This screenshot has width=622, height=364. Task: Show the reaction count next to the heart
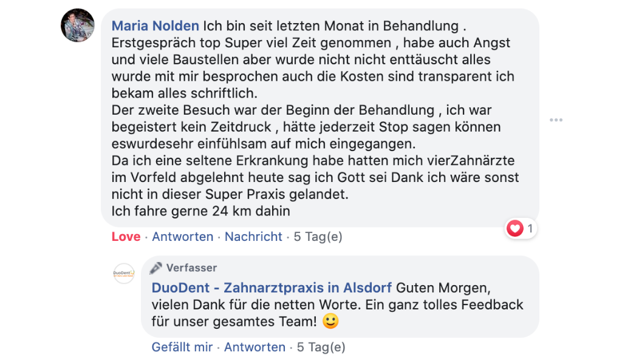530,229
